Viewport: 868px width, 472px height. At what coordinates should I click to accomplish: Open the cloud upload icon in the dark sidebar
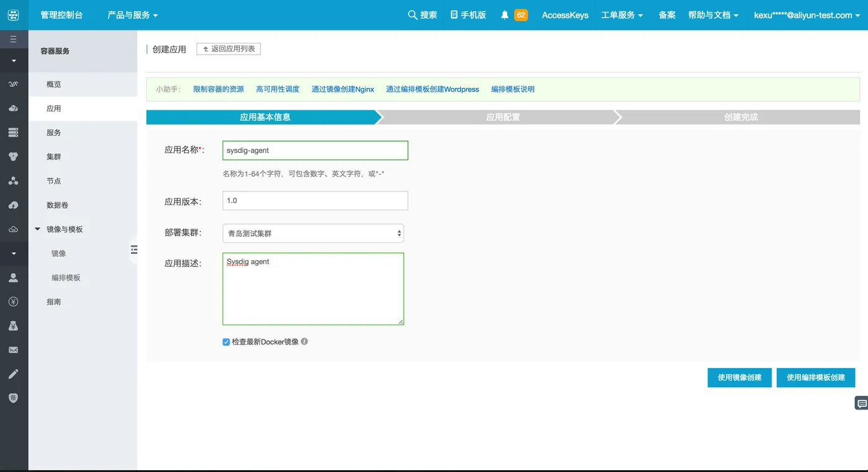14,205
